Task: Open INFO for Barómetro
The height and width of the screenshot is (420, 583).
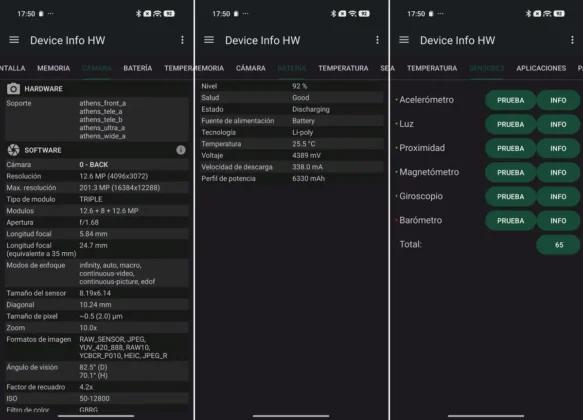Action: tap(558, 221)
